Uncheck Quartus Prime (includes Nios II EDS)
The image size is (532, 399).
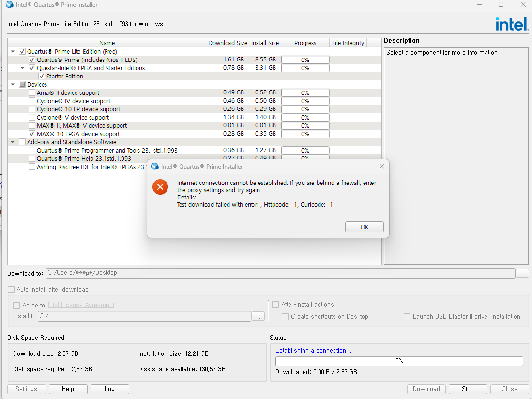[32, 60]
